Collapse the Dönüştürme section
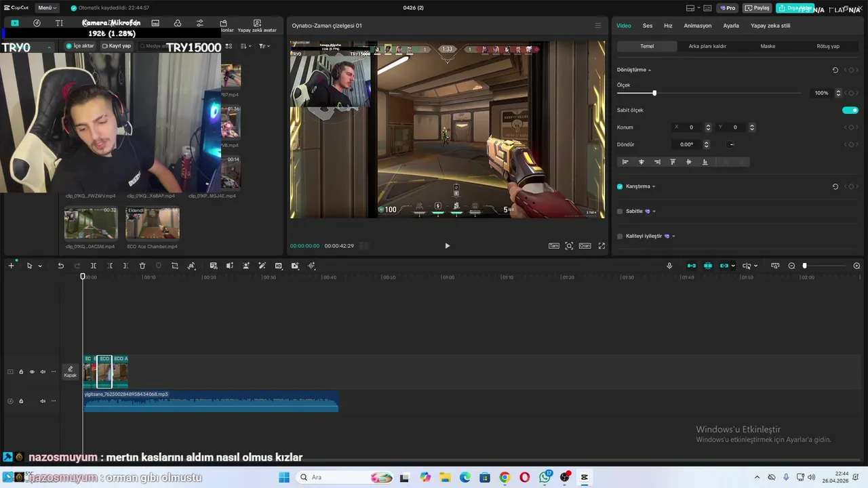868x488 pixels. pyautogui.click(x=650, y=70)
